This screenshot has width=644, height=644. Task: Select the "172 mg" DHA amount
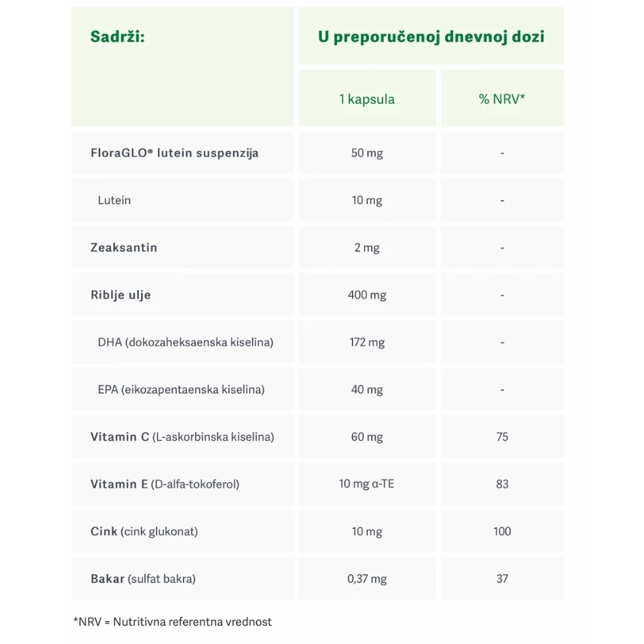click(367, 342)
